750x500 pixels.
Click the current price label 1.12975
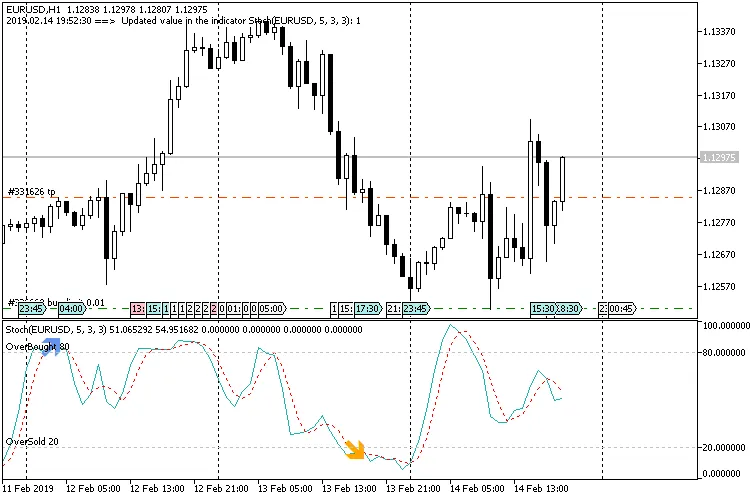click(x=720, y=158)
